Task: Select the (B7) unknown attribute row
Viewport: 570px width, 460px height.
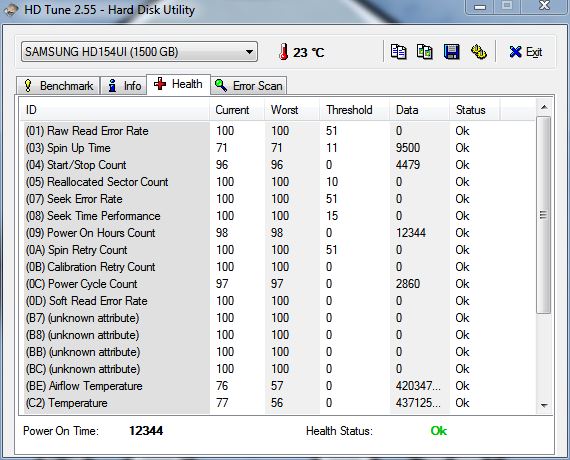Action: point(278,318)
